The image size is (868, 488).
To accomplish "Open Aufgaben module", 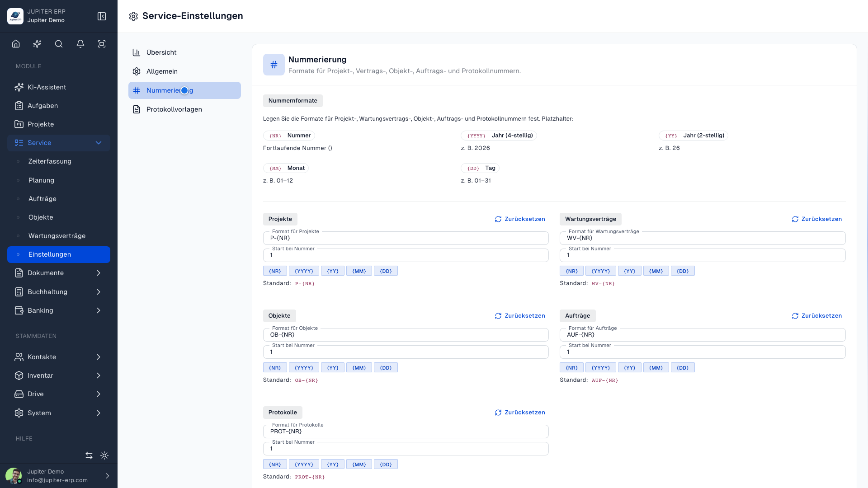I will point(59,106).
